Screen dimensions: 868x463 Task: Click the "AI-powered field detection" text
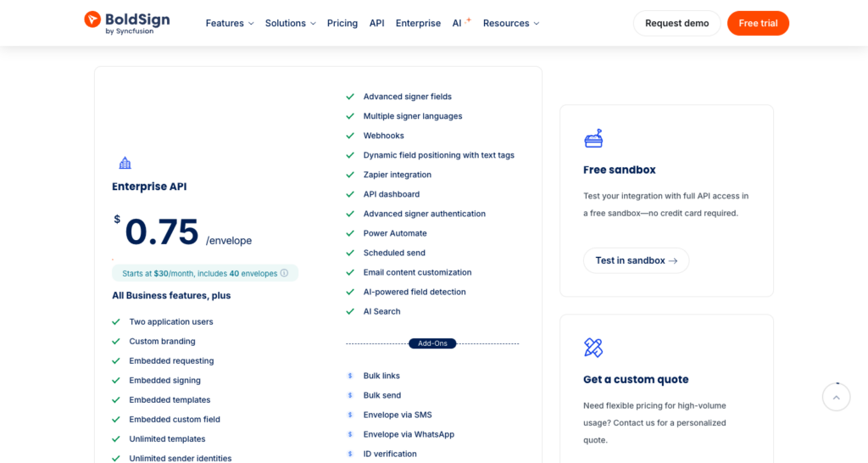[x=414, y=292]
